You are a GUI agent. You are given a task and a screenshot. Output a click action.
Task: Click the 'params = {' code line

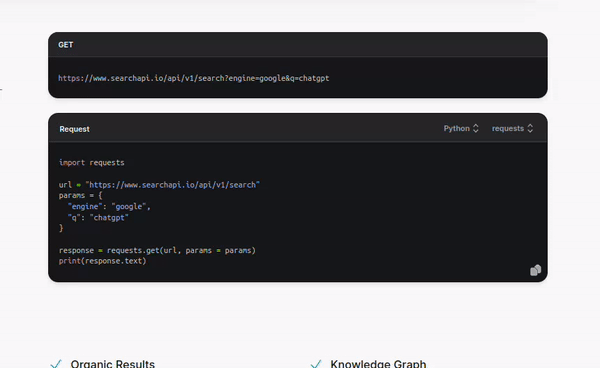click(x=80, y=195)
